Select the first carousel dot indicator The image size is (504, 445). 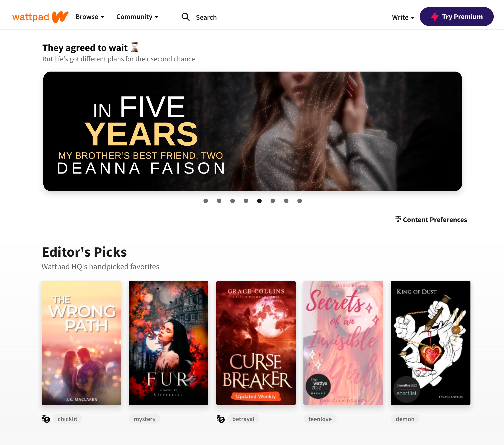pyautogui.click(x=206, y=201)
